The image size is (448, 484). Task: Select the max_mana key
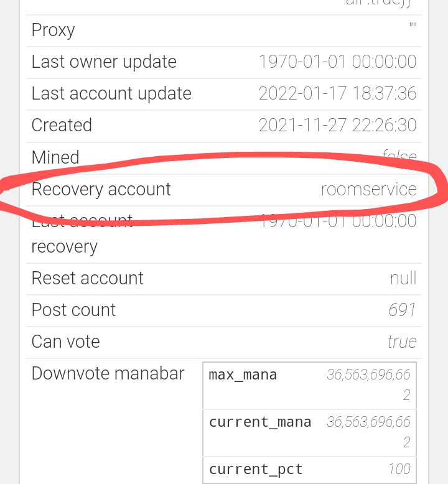tap(243, 375)
